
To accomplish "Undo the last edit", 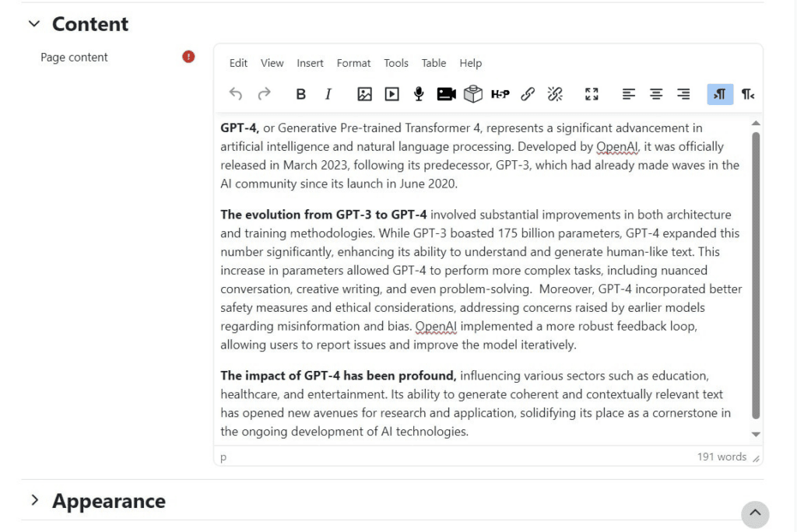I will (235, 94).
